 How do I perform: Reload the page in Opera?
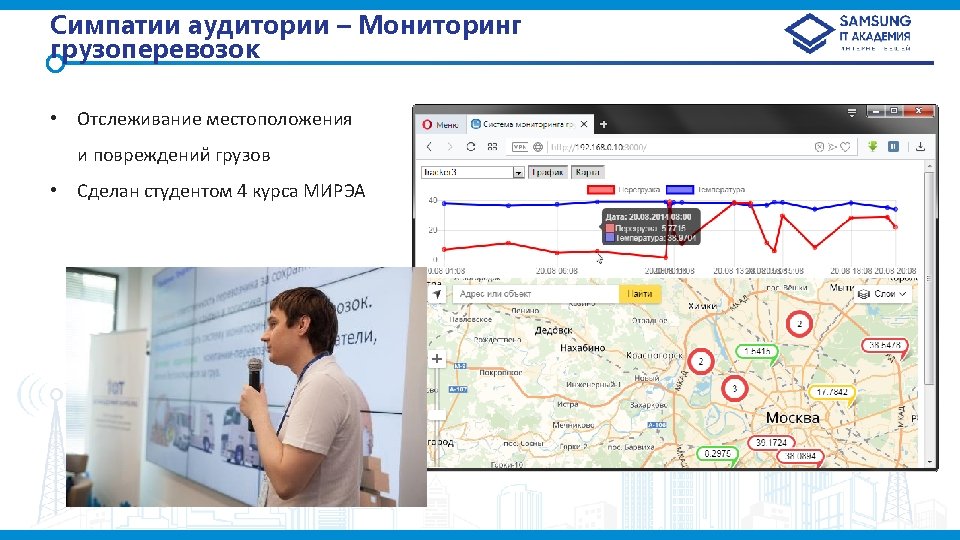click(x=471, y=147)
